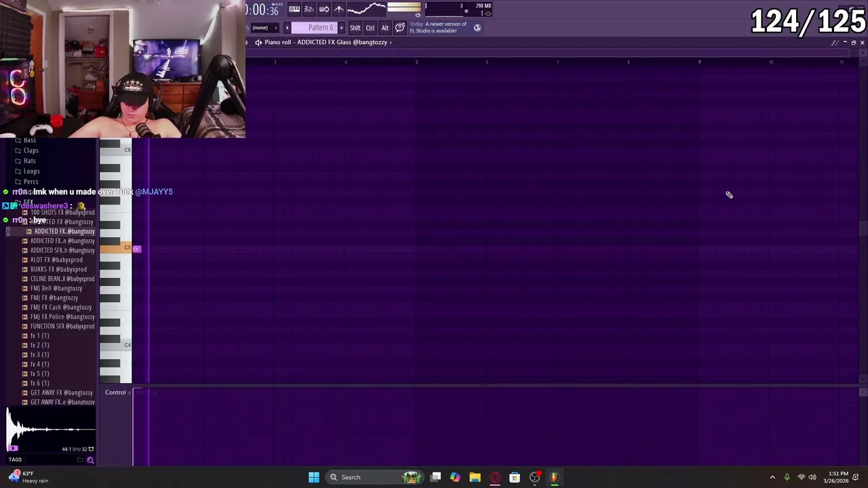Select sample FMJ Bell @bangtozzy
868x488 pixels.
56,288
